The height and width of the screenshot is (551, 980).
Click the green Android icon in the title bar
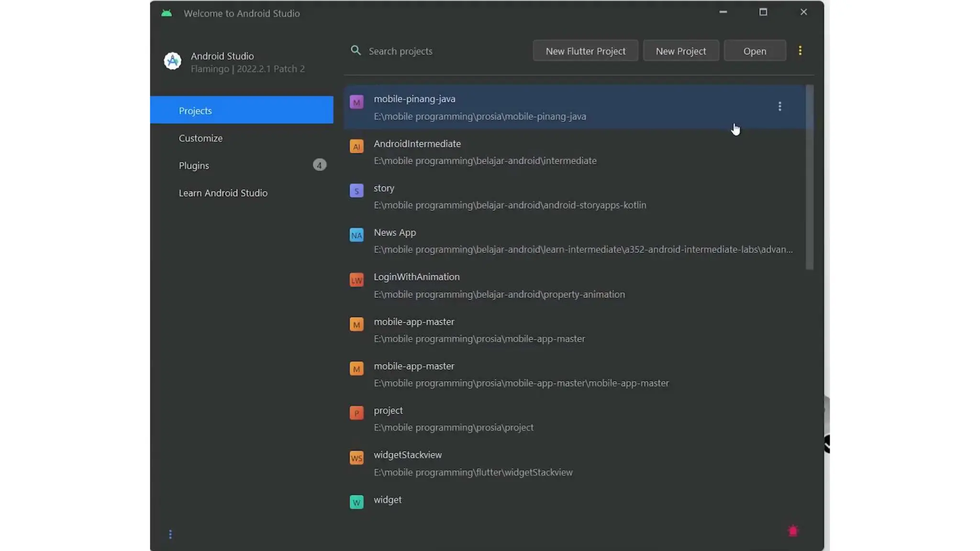point(167,13)
